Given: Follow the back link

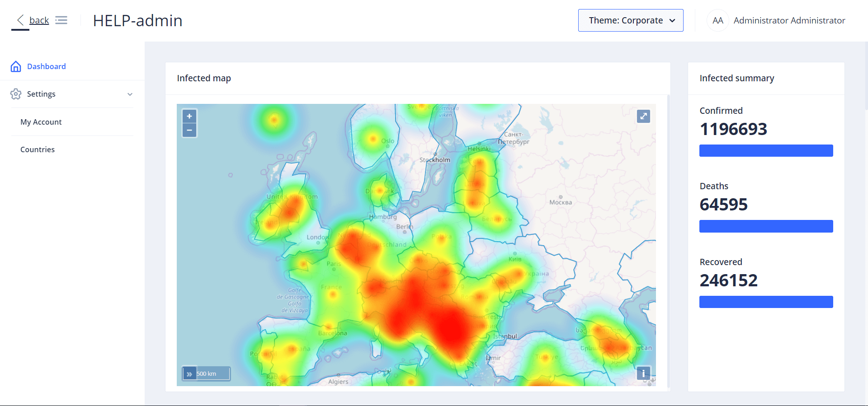Looking at the screenshot, I should [x=39, y=20].
